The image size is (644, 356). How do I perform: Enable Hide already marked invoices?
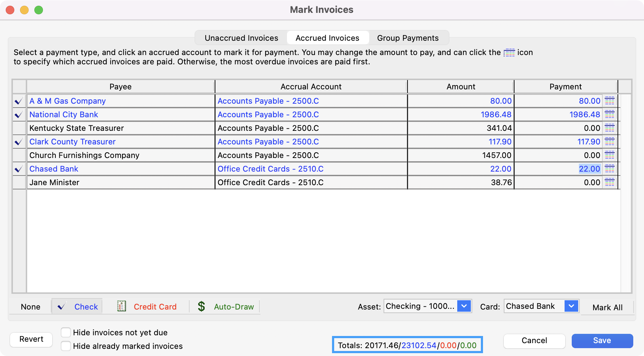click(x=66, y=346)
